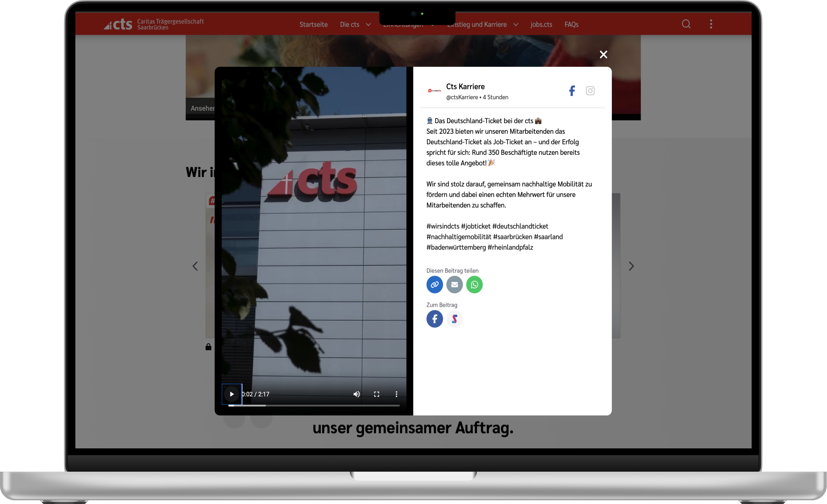Click the Cts Karriere profile avatar
Viewport: 827px width, 504px height.
pos(435,91)
